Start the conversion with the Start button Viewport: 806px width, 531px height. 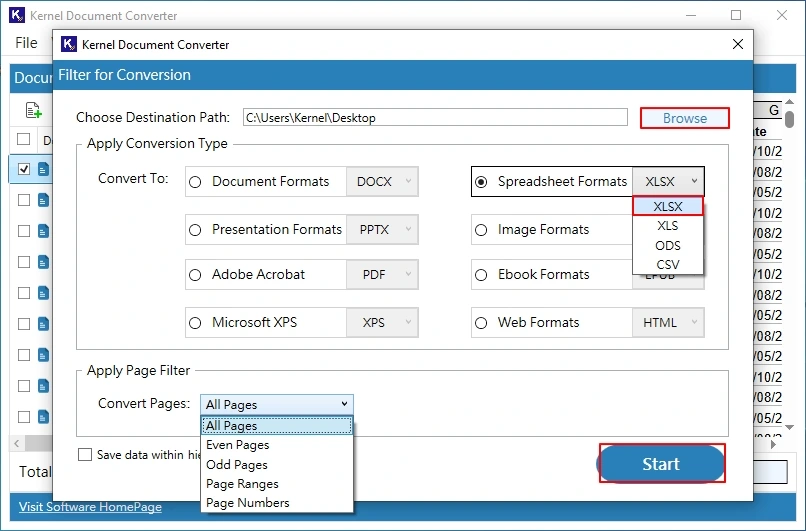point(662,464)
